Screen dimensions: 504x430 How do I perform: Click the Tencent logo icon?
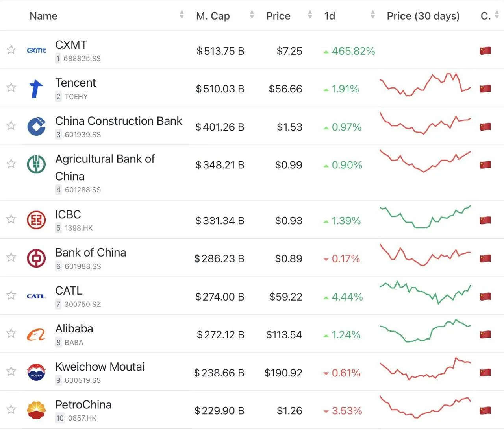(x=36, y=88)
